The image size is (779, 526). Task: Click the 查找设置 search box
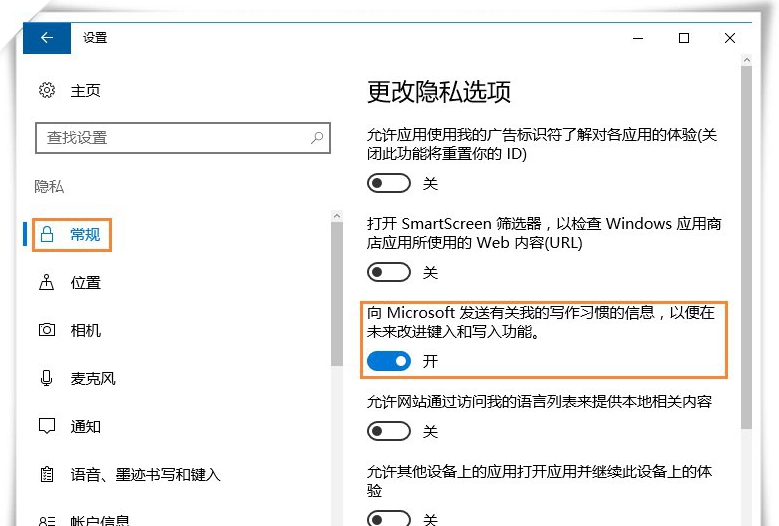[183, 138]
